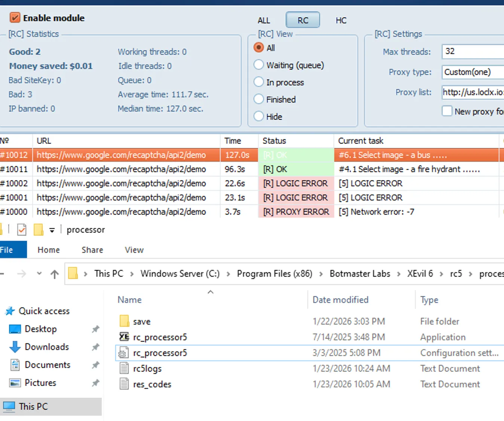Screen dimensions: 504x421
Task: Enable the New proxy checkbox
Action: coord(447,111)
